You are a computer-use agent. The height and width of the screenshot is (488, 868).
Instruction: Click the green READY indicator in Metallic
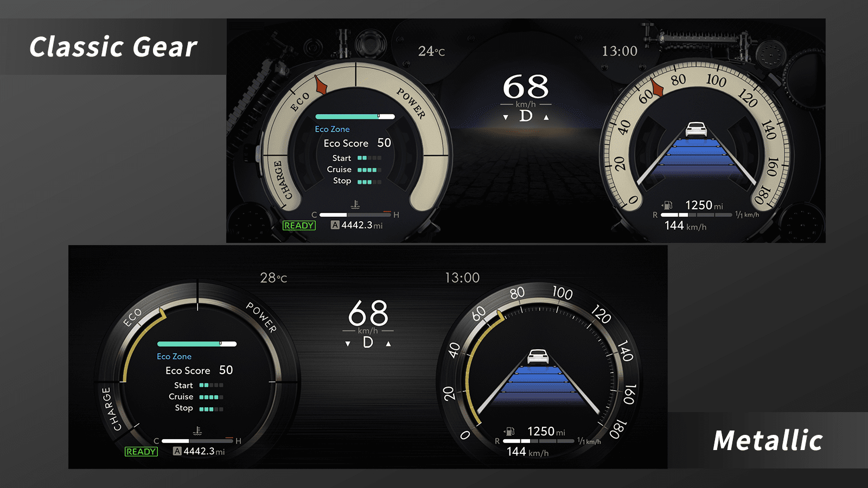click(x=141, y=452)
